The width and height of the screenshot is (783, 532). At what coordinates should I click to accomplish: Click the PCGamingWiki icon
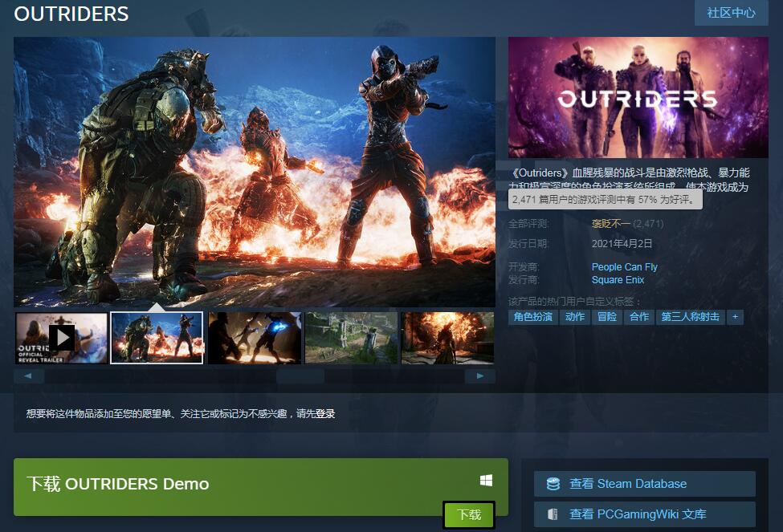point(553,514)
